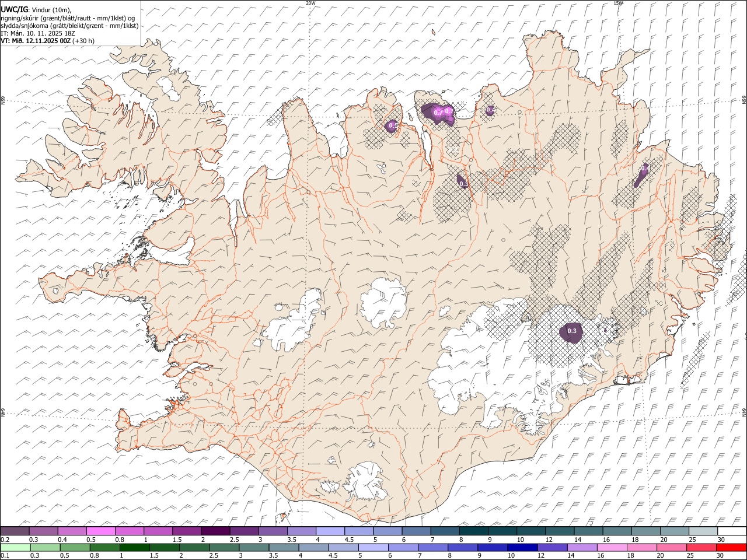Screen dimensions: 747x560
Task: Select the 0.4 orchid snow scale swatch
Action: click(x=72, y=531)
